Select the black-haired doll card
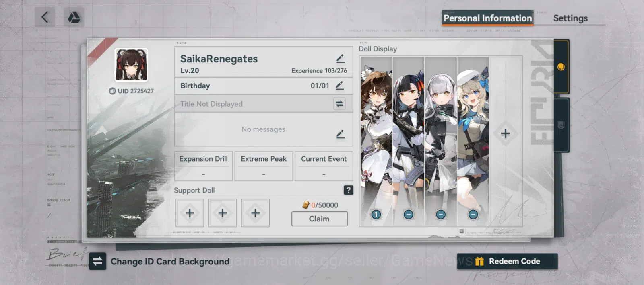Image resolution: width=644 pixels, height=285 pixels. (409, 141)
